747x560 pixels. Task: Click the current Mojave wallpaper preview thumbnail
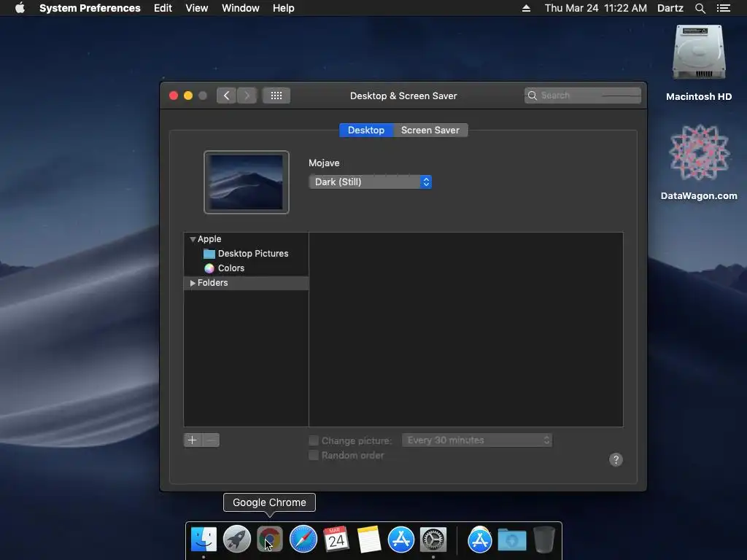tap(247, 182)
